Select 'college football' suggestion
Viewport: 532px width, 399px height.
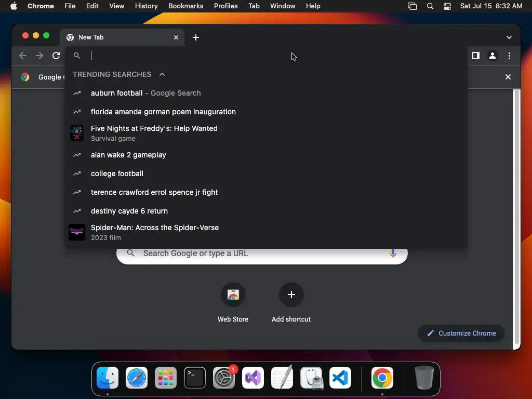pos(266,174)
